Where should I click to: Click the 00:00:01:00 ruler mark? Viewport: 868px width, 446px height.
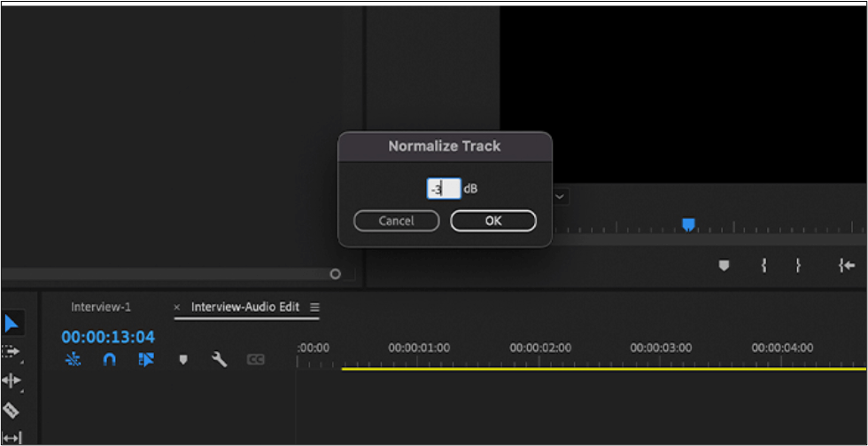coord(419,348)
